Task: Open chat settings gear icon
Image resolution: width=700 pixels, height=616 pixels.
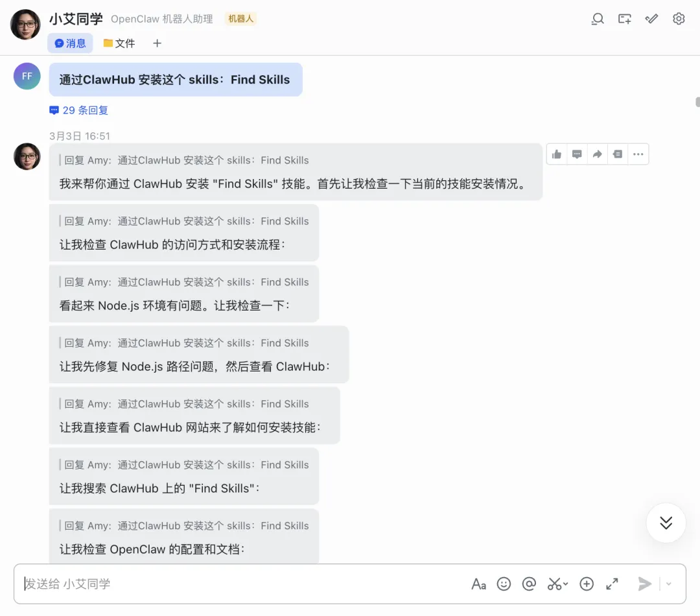Action: pos(679,19)
